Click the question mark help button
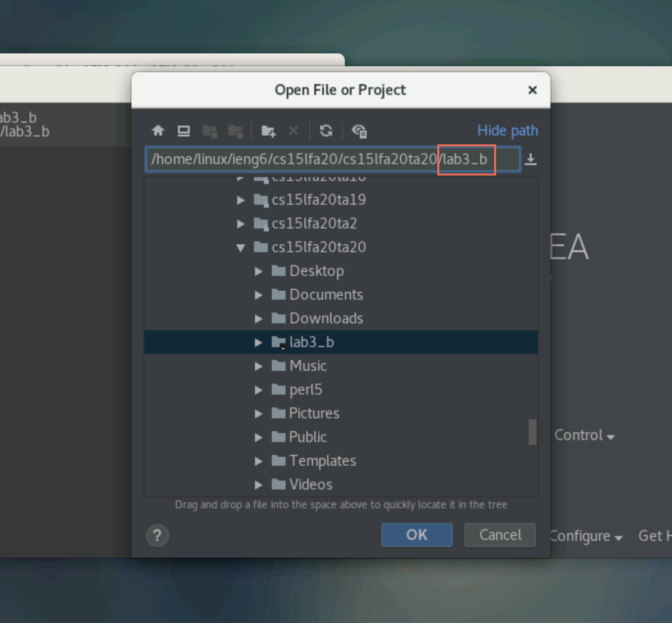This screenshot has width=672, height=623. tap(158, 535)
